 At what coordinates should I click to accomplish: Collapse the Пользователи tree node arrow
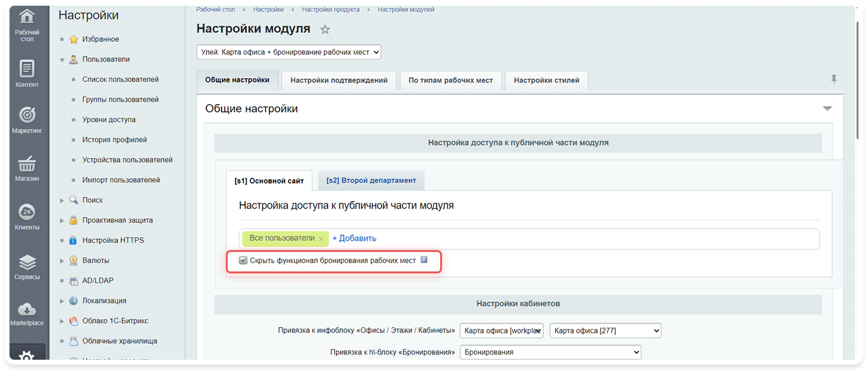62,60
